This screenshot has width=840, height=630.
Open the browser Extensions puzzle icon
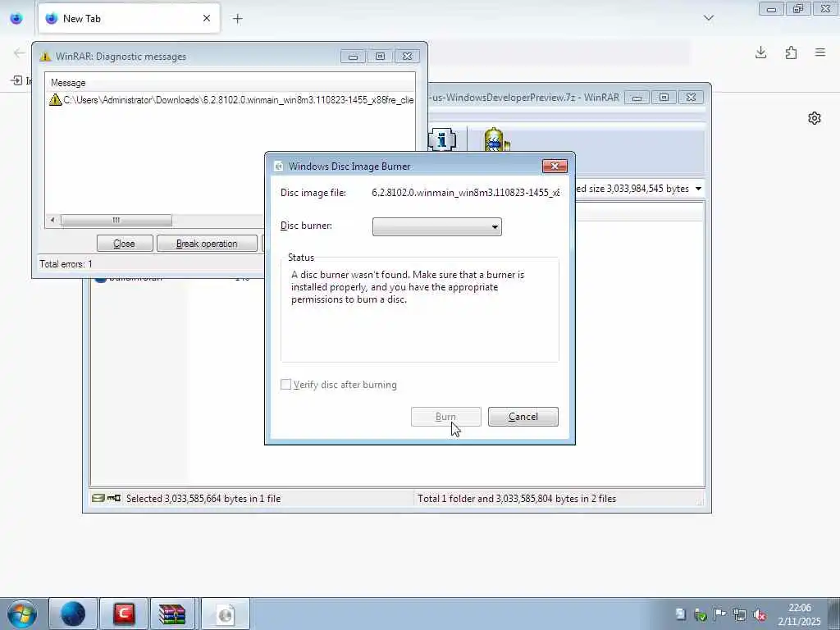pyautogui.click(x=791, y=52)
